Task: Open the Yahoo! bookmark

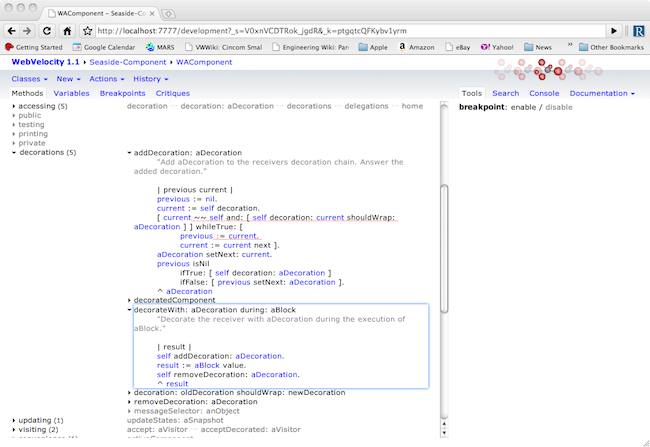Action: coord(497,47)
